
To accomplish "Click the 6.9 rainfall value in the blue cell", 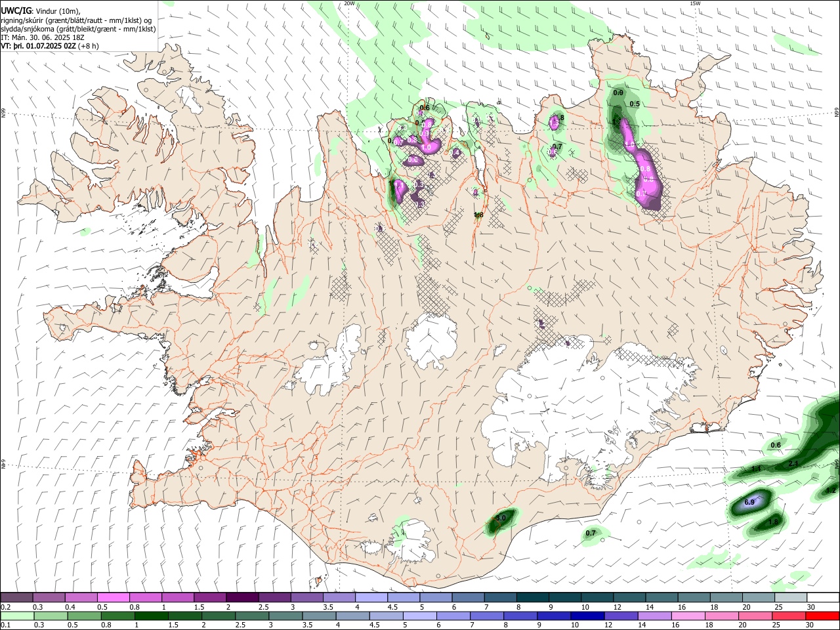I will pos(749,502).
